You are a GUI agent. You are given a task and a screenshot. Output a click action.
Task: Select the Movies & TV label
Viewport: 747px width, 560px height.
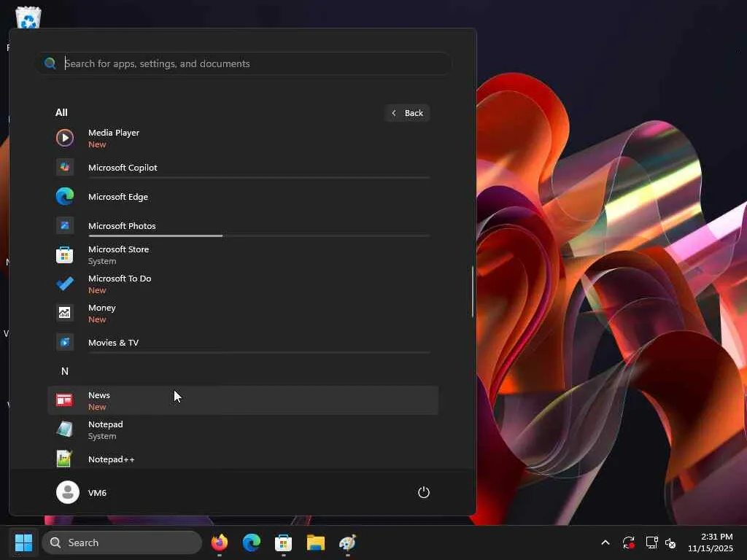pos(113,343)
